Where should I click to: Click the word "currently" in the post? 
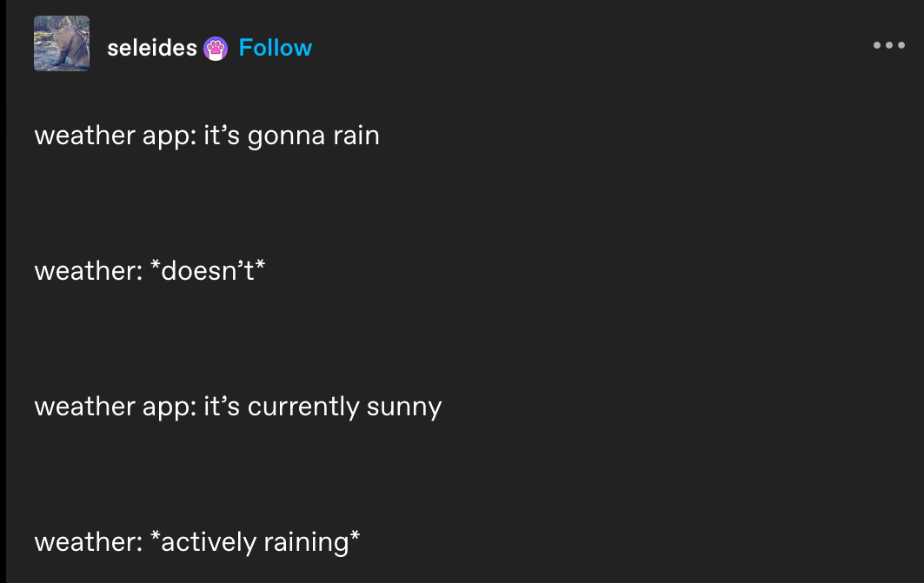[x=303, y=407]
